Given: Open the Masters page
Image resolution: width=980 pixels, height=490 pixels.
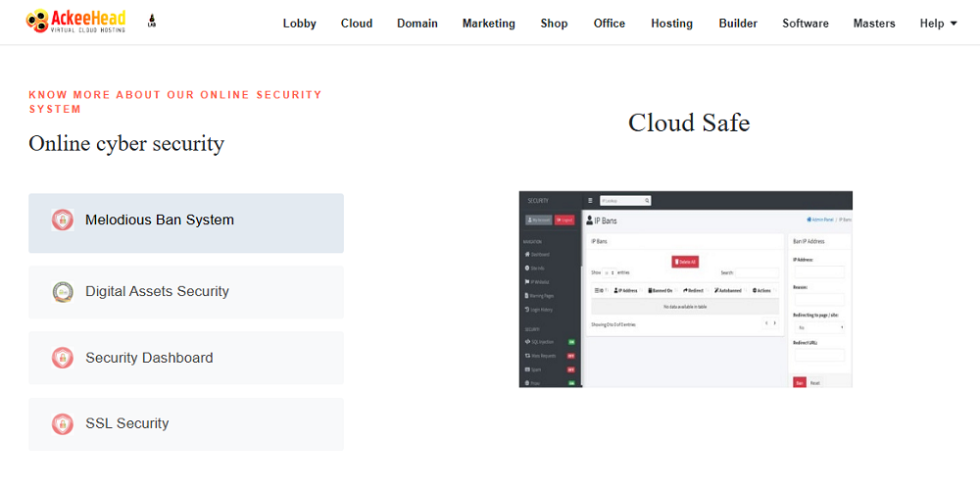Looking at the screenshot, I should (874, 24).
